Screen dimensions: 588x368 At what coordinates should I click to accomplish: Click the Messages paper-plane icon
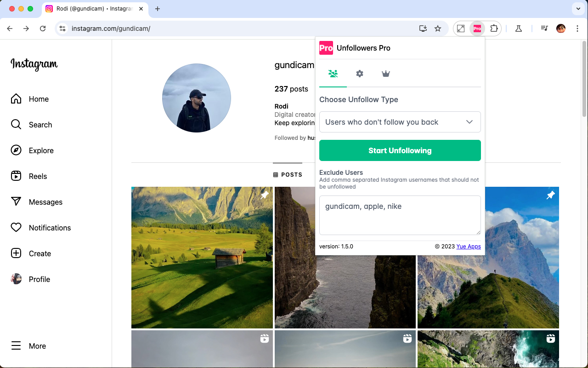(x=16, y=202)
